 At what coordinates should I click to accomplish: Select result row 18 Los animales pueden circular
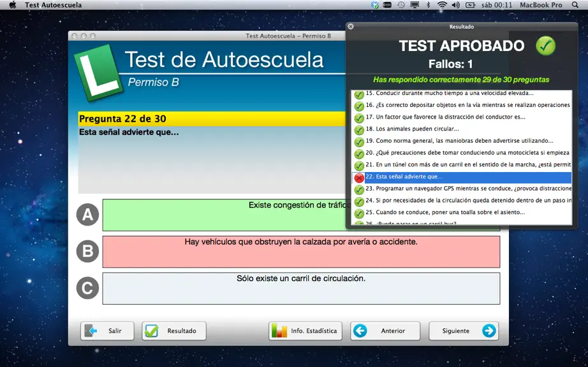(x=462, y=129)
